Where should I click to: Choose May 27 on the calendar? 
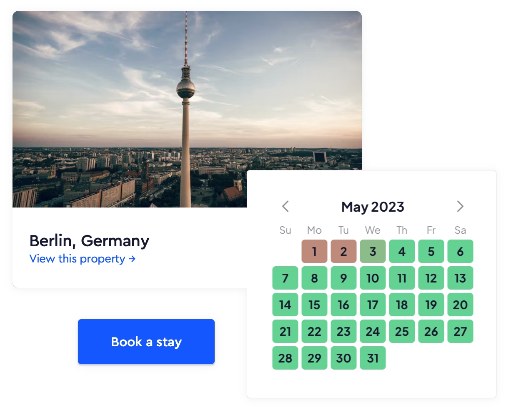(461, 331)
